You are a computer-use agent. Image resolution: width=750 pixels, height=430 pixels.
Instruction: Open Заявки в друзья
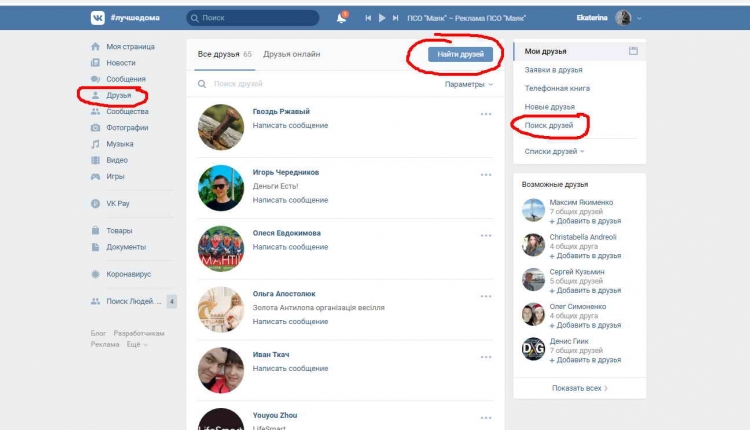(553, 70)
